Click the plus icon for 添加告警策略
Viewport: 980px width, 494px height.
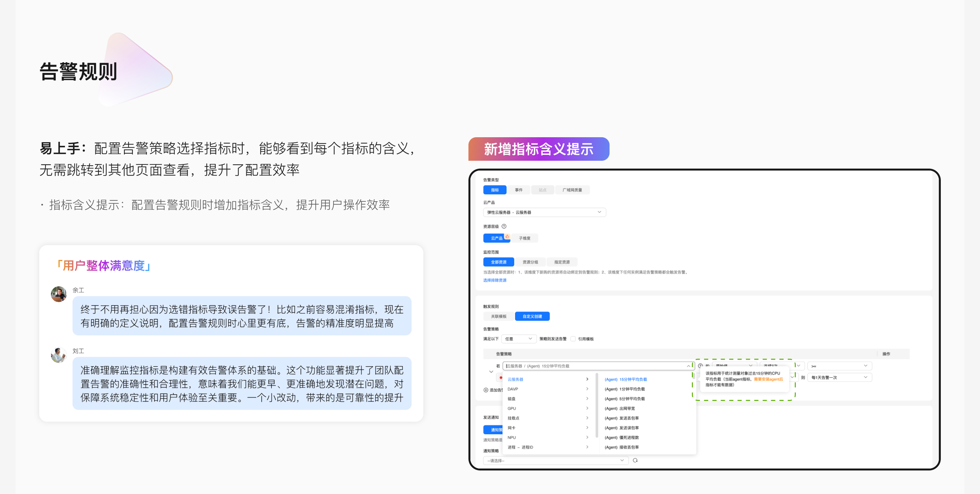tap(486, 390)
